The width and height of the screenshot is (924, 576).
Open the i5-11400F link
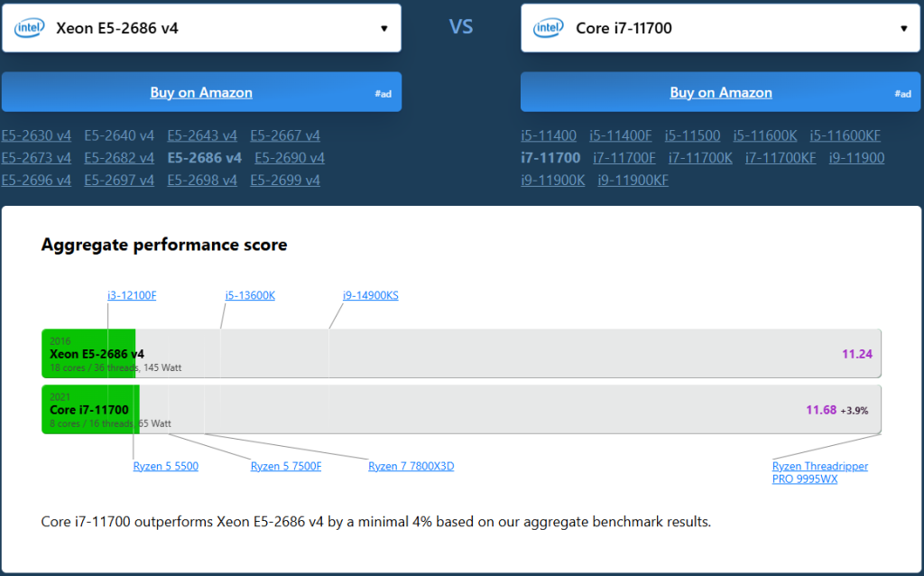click(621, 136)
